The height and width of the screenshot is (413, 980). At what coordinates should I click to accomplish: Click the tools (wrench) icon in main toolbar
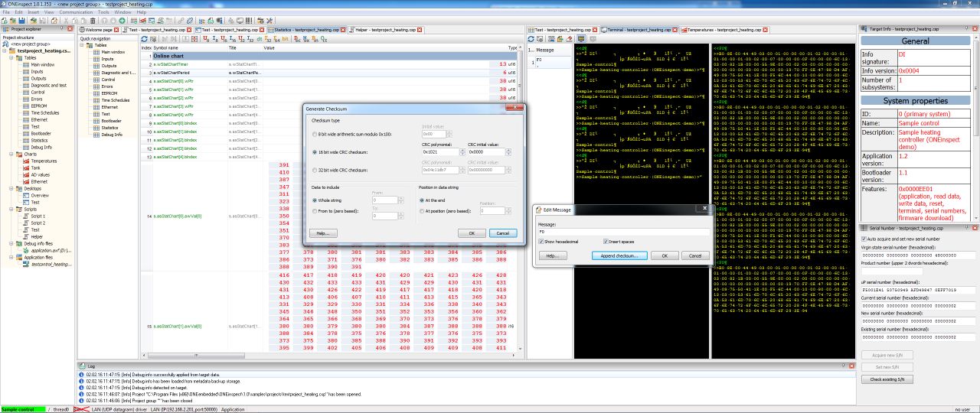pos(269,20)
